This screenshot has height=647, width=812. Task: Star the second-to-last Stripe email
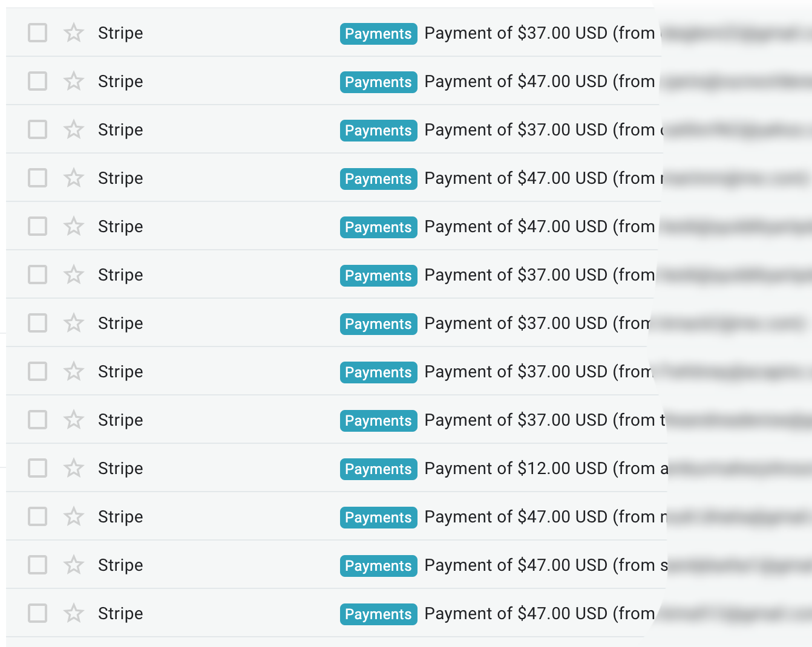pos(74,565)
